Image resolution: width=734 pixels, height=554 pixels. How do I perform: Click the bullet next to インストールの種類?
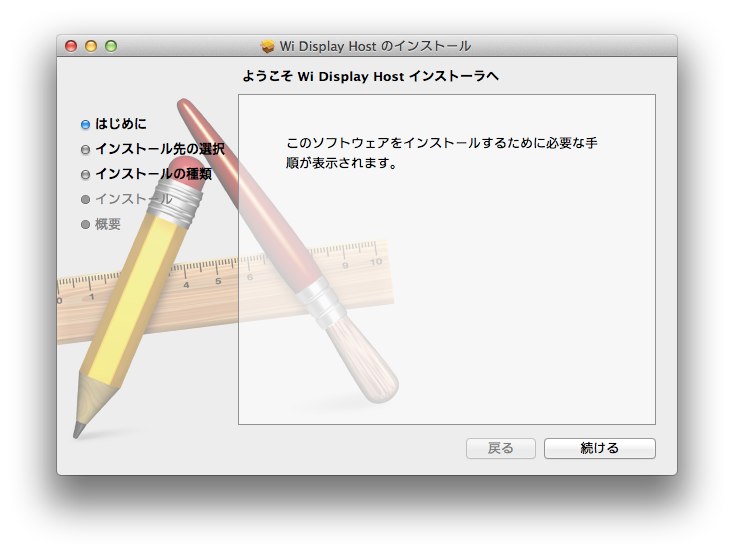click(85, 175)
